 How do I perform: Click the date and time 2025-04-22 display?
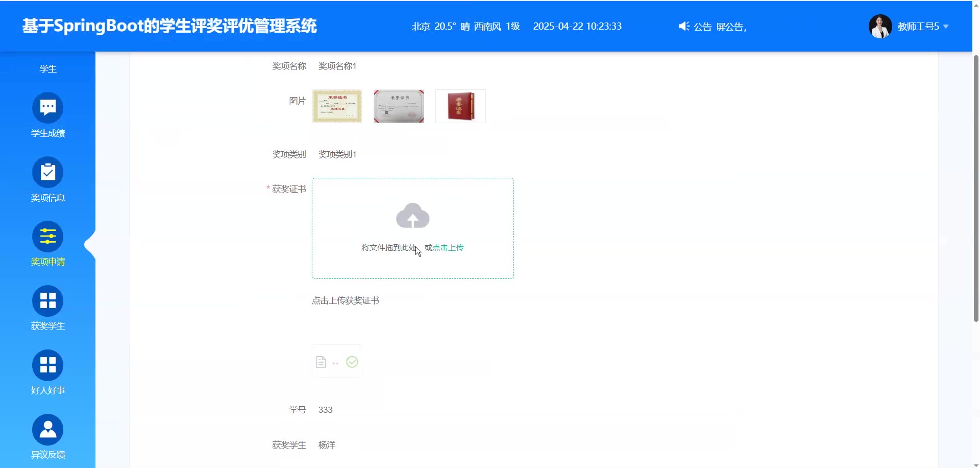577,27
